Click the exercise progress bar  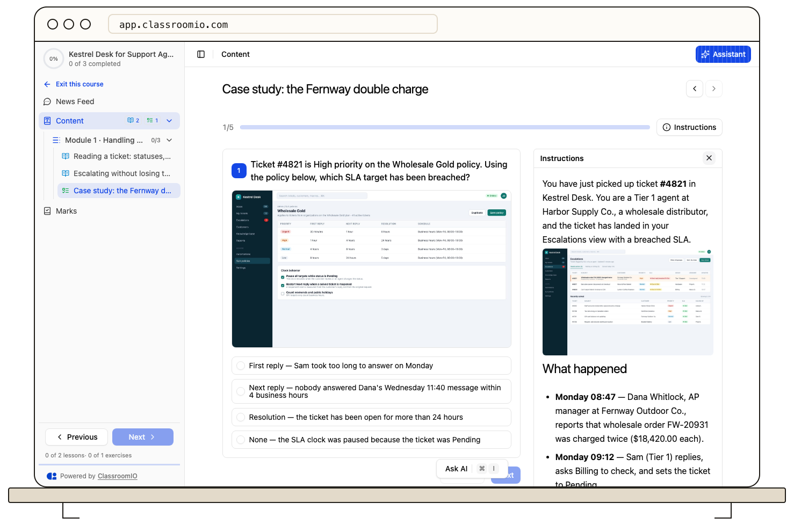[x=445, y=127]
